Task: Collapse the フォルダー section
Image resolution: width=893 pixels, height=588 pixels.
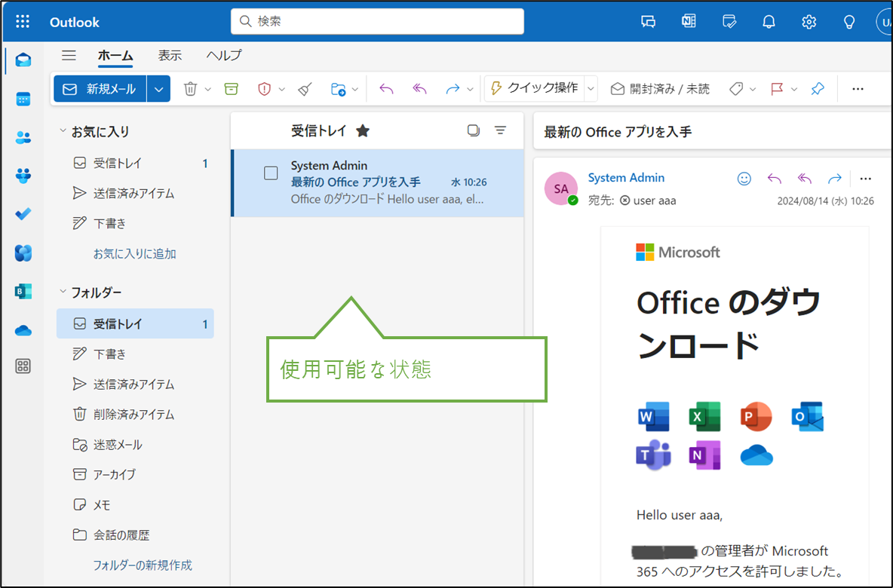Action: (x=63, y=292)
